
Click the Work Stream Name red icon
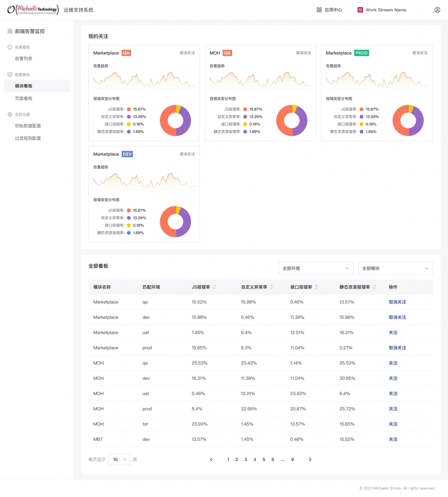tap(360, 10)
